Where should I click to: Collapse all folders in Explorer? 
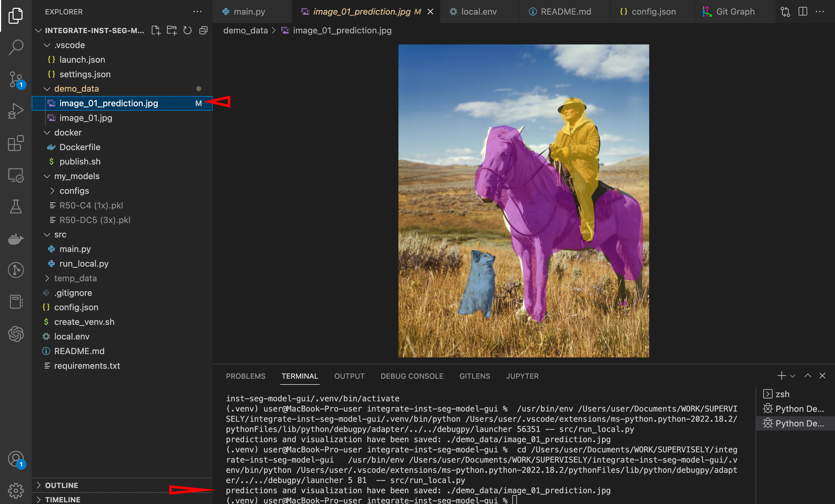click(203, 30)
